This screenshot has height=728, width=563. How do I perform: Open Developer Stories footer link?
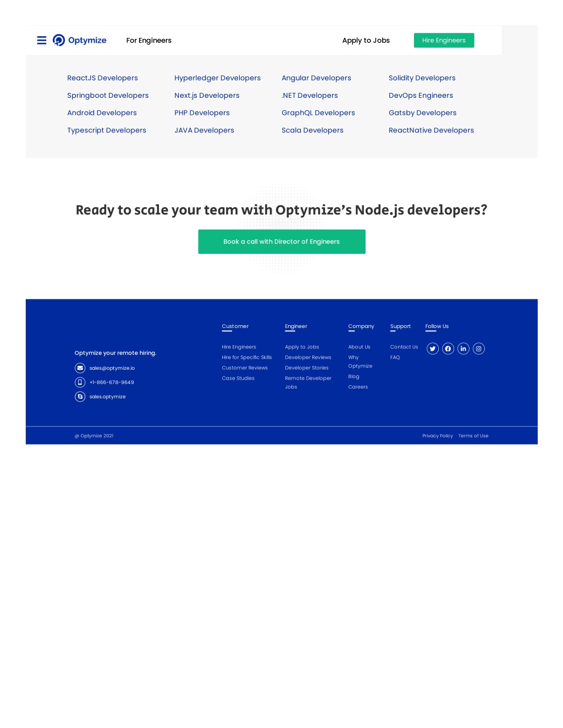point(307,368)
